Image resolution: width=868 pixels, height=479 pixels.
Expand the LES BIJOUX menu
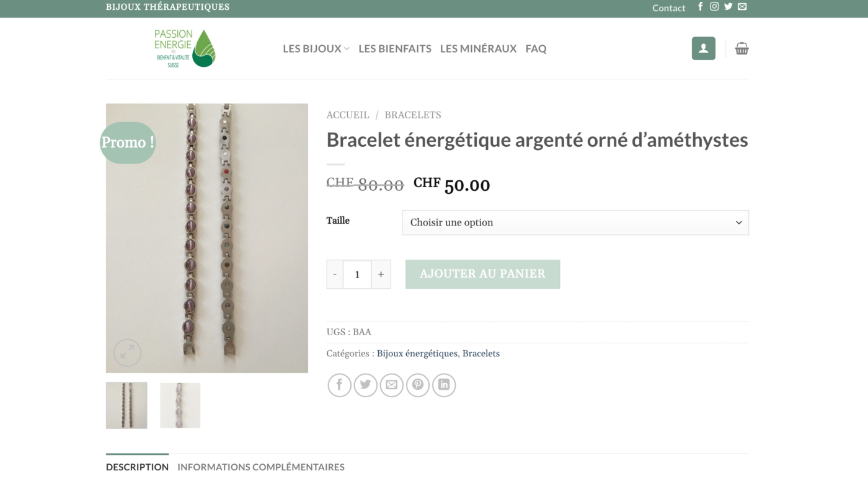tap(316, 48)
